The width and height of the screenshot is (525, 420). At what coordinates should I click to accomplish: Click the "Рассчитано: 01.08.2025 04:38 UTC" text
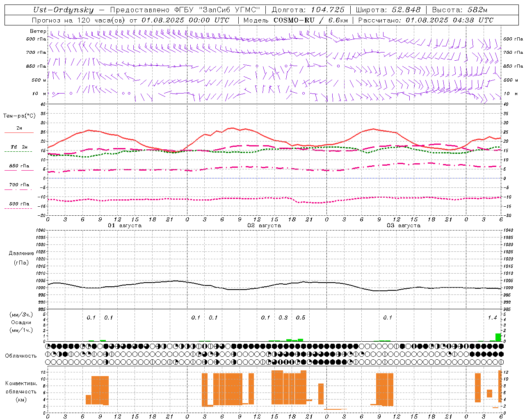pos(426,20)
